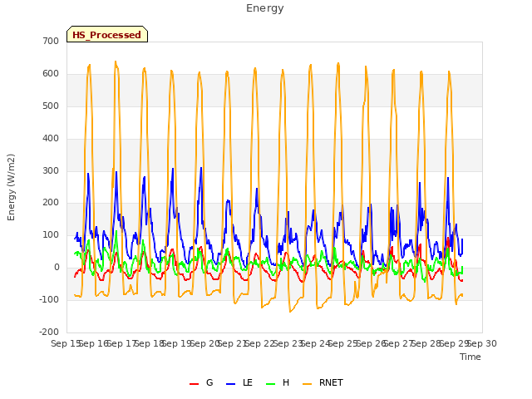Select the LE legend entry

[239, 383]
